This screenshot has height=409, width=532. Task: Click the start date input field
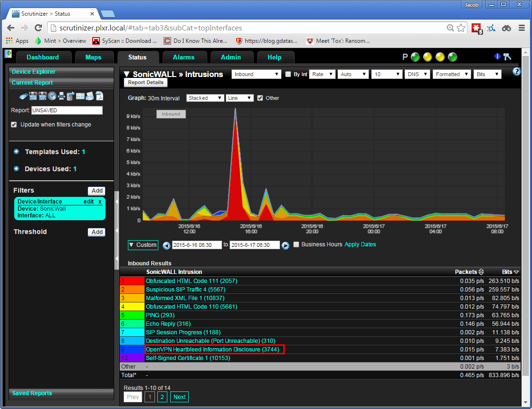coord(197,245)
